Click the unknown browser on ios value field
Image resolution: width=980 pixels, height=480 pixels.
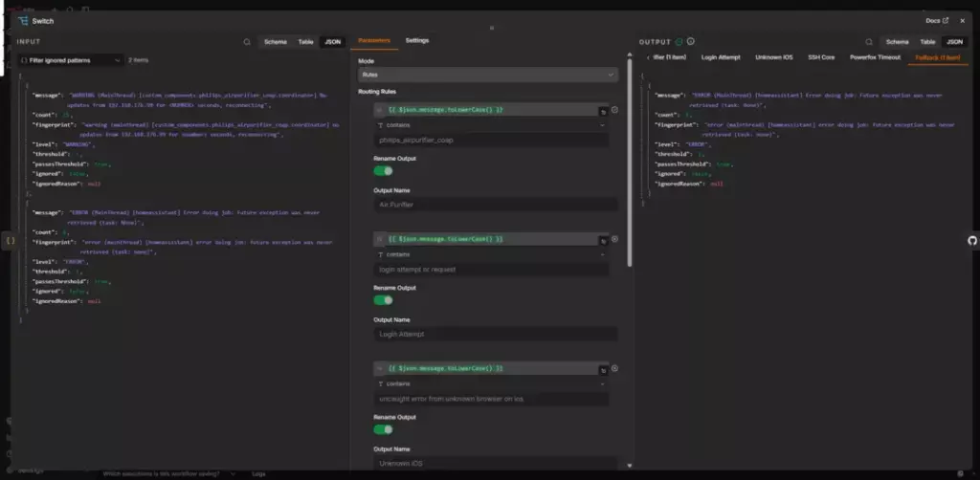491,399
